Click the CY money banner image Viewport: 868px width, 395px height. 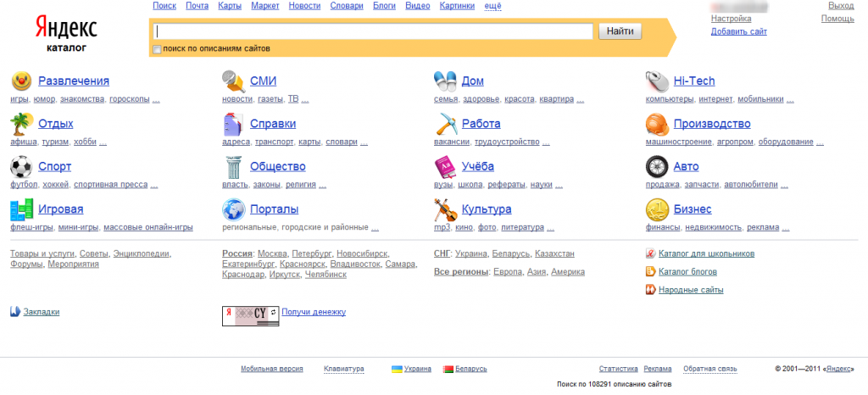pyautogui.click(x=251, y=316)
